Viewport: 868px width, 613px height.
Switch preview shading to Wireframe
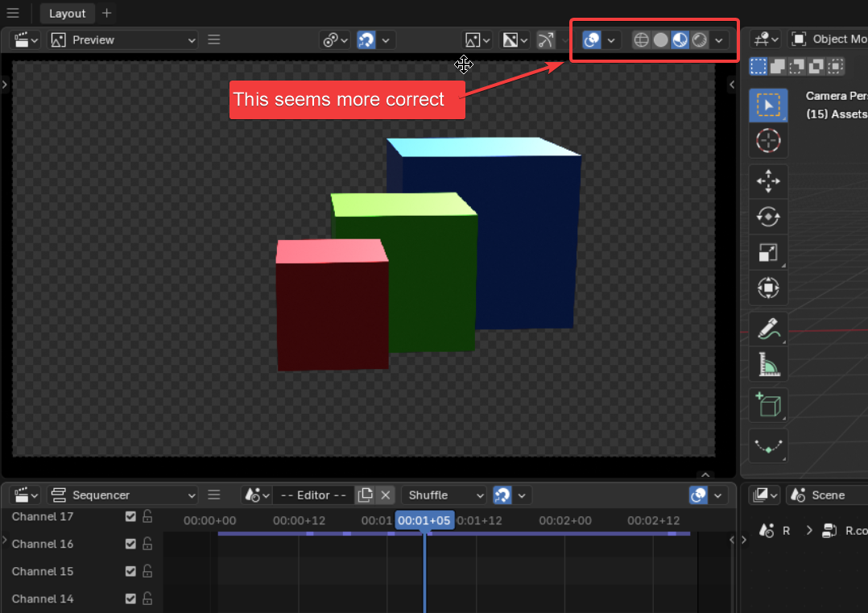coord(641,39)
